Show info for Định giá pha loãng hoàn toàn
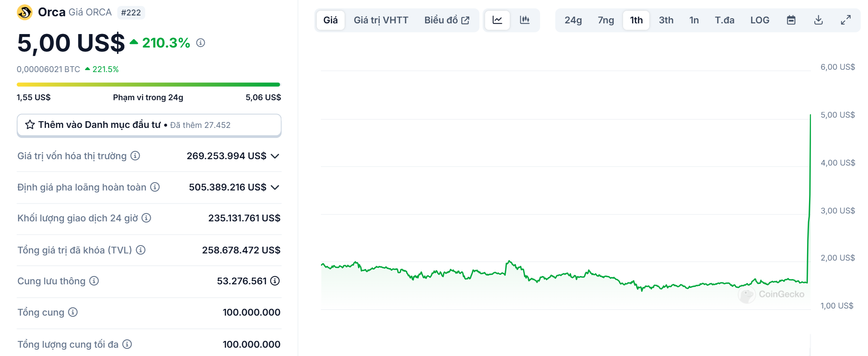868x356 pixels. click(155, 187)
